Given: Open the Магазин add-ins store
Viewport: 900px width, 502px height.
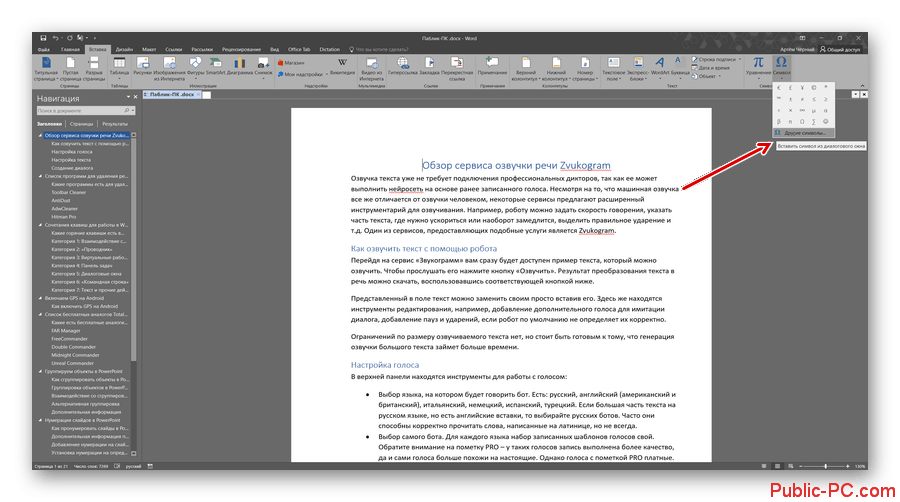Looking at the screenshot, I should (x=292, y=63).
